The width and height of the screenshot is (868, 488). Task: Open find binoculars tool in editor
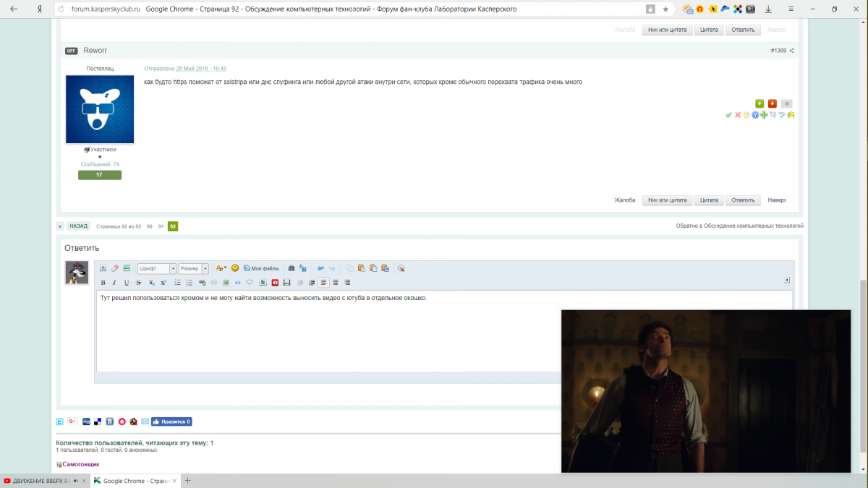(291, 268)
